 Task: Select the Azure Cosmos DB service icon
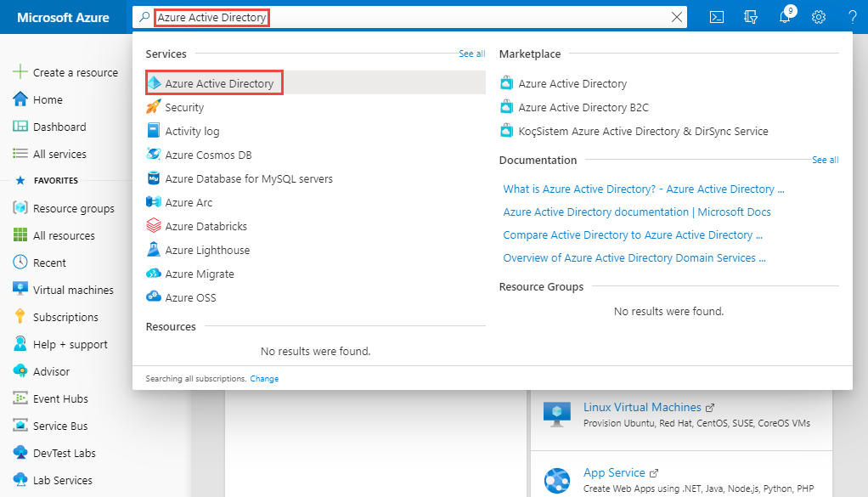point(155,155)
